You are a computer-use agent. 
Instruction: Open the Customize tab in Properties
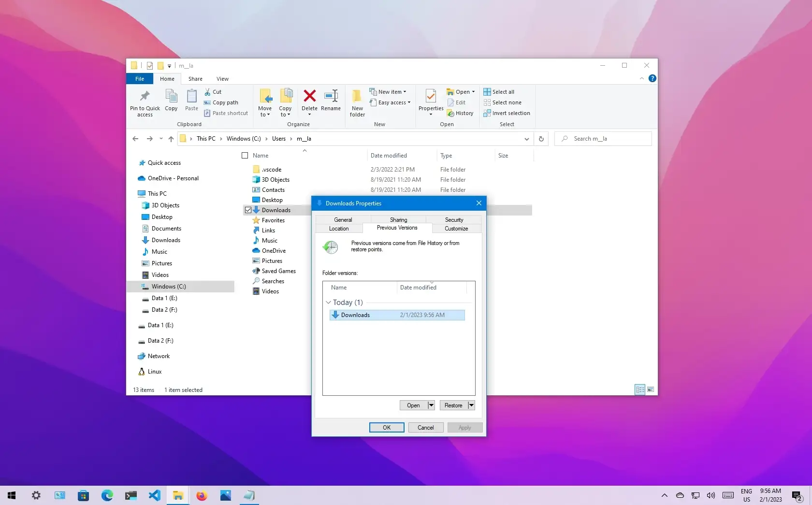pos(456,229)
